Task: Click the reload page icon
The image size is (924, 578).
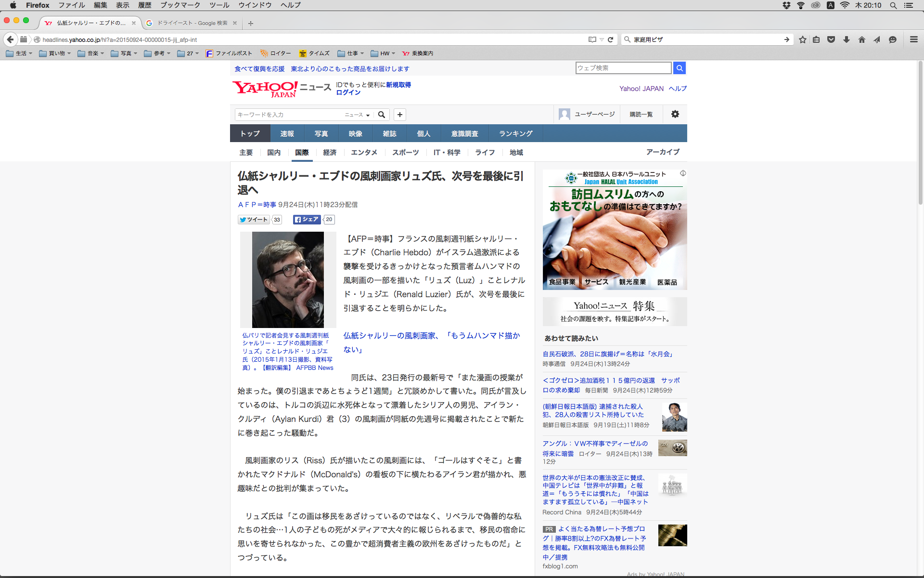Action: (610, 39)
